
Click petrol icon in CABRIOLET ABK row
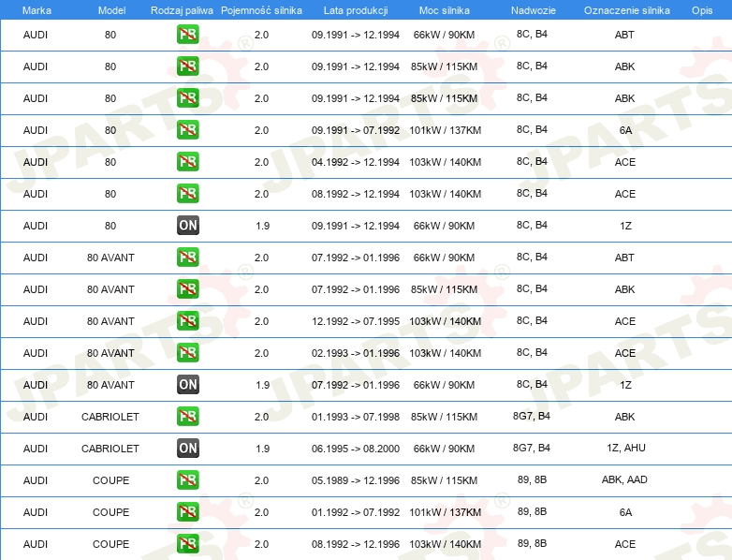187,416
